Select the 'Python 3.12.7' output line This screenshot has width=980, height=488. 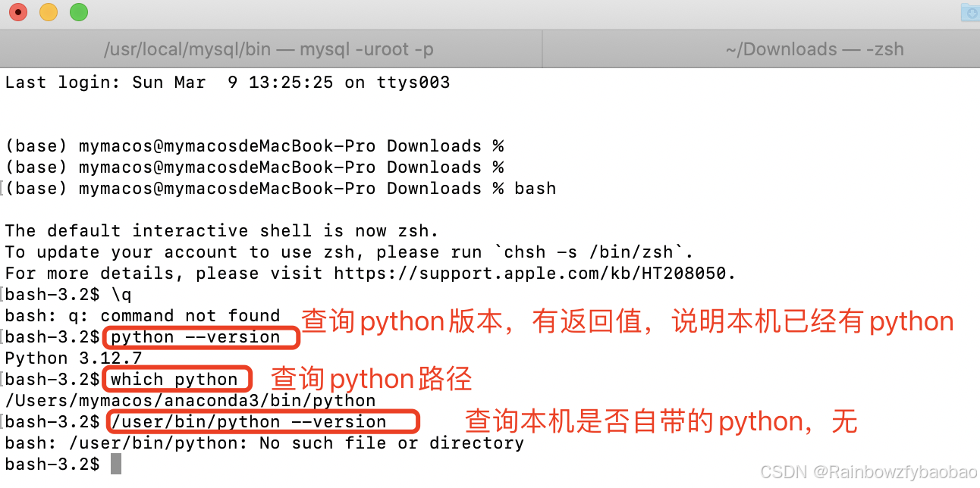coord(74,358)
